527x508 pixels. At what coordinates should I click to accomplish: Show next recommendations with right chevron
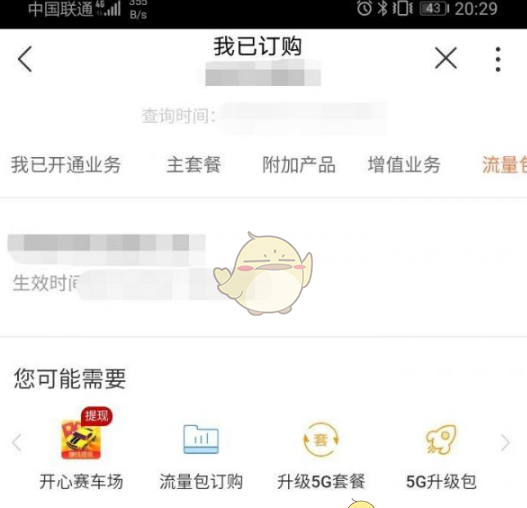pos(505,442)
